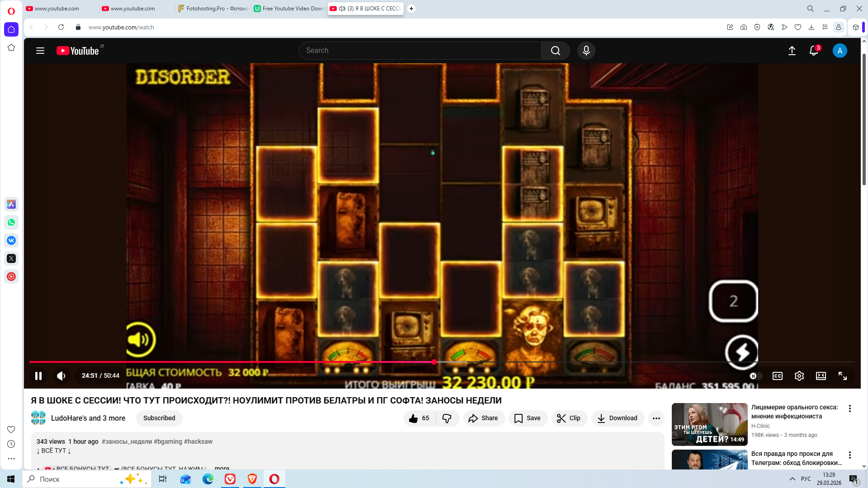Switch to Free Youtube Video Download tab
Image resolution: width=868 pixels, height=488 pixels.
pyautogui.click(x=289, y=9)
